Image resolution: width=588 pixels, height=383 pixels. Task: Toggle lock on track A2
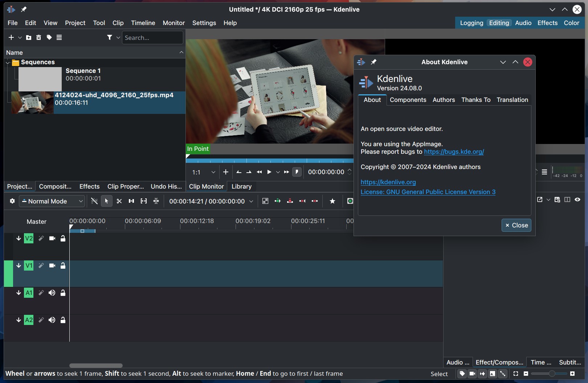point(63,320)
